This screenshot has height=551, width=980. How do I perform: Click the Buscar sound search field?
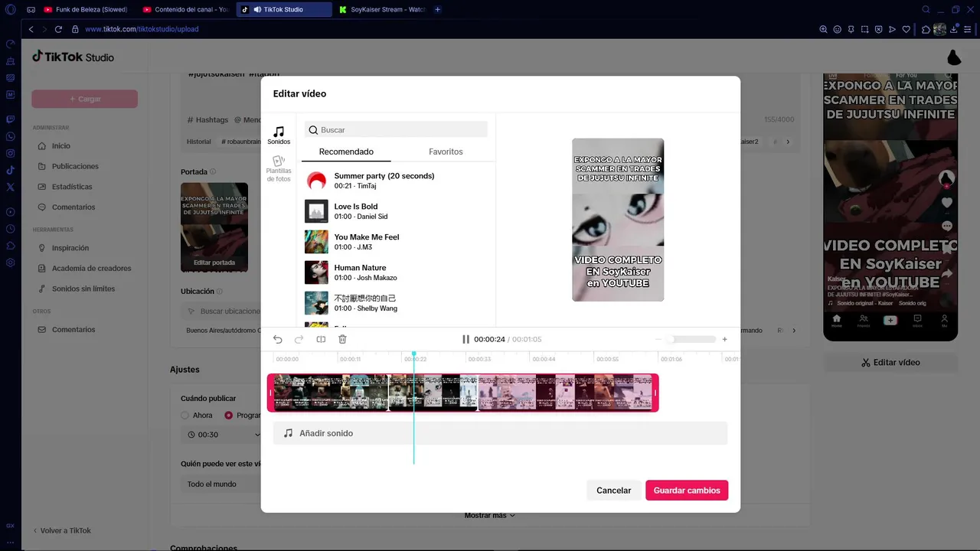click(x=396, y=130)
